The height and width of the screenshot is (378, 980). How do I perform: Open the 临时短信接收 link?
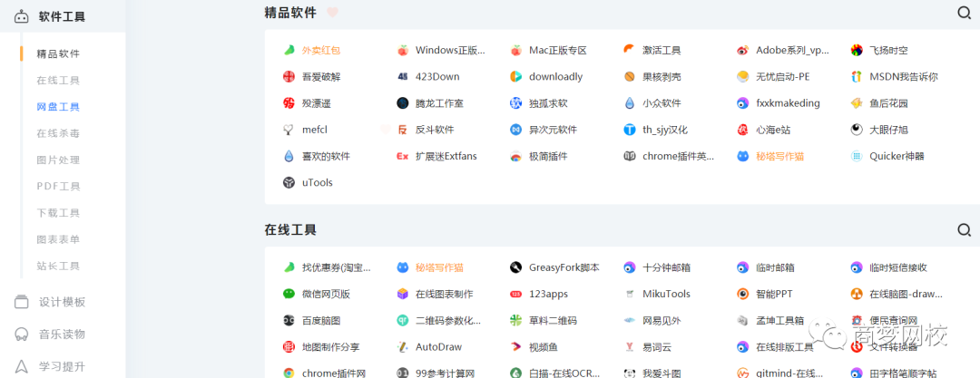tap(898, 267)
